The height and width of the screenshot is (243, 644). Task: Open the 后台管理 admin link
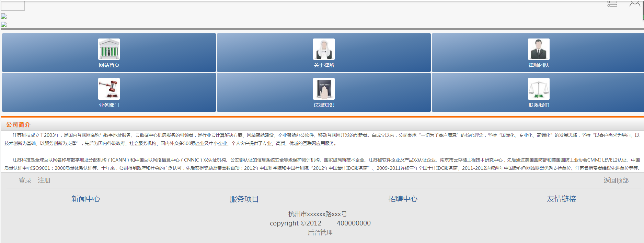(320, 233)
